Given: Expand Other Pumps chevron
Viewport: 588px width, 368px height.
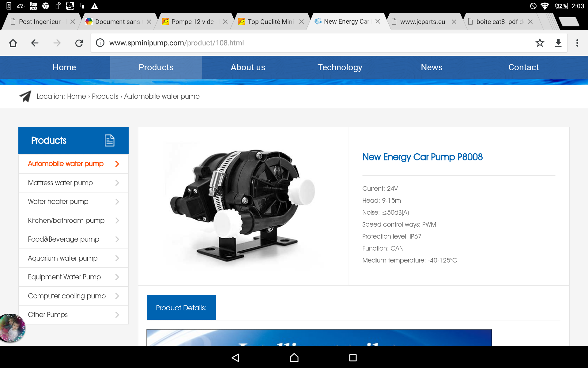Looking at the screenshot, I should (117, 315).
